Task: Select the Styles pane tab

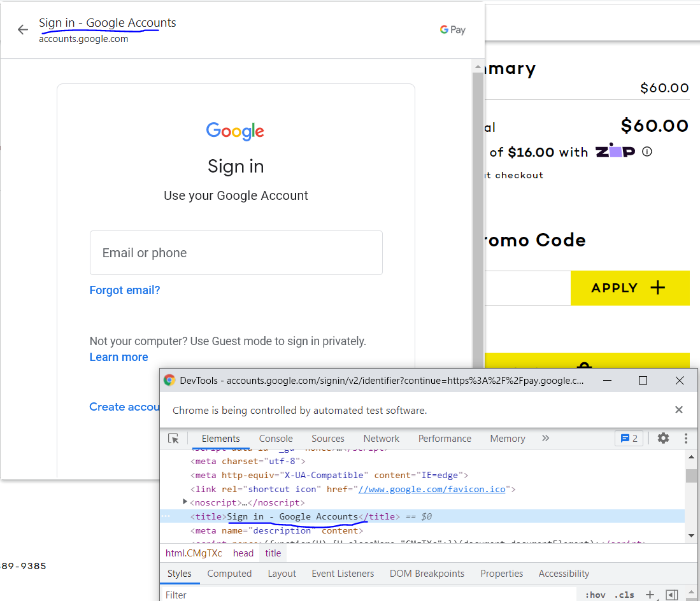Action: [x=180, y=574]
